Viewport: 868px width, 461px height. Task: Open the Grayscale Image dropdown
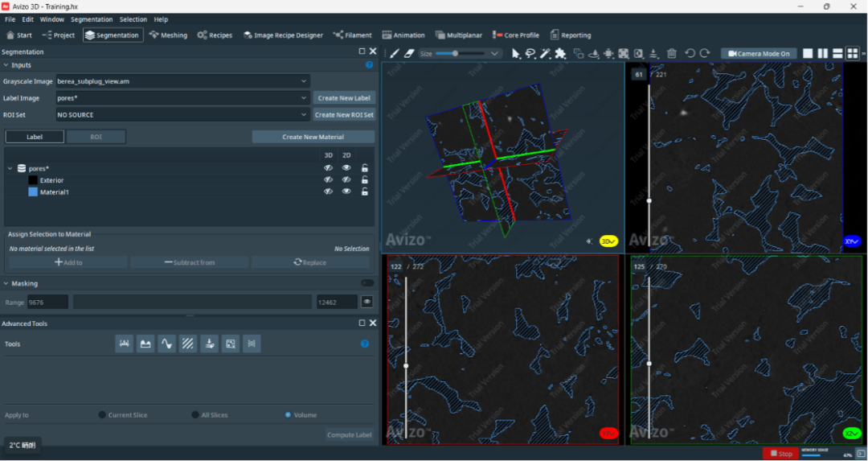coord(183,81)
